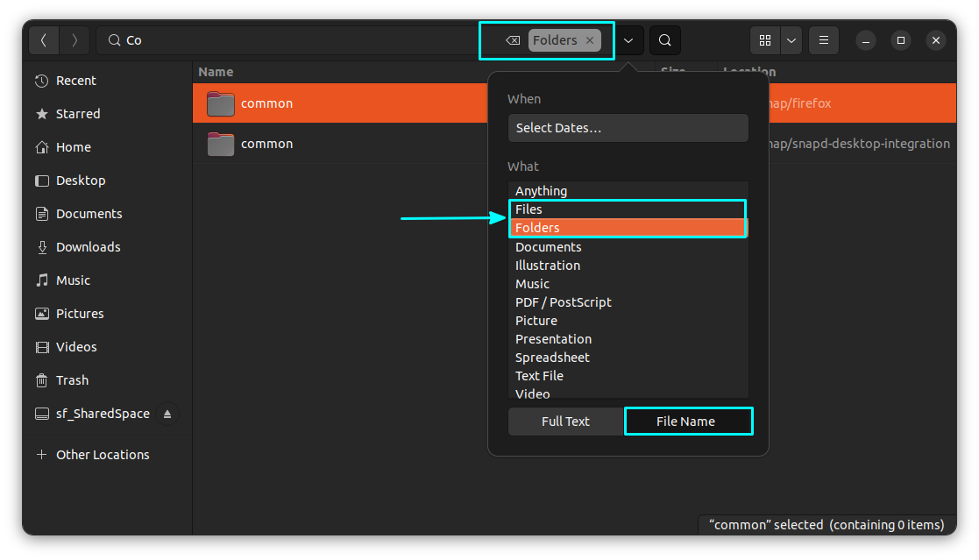Image resolution: width=979 pixels, height=560 pixels.
Task: Open the Trash from the sidebar
Action: coord(71,379)
